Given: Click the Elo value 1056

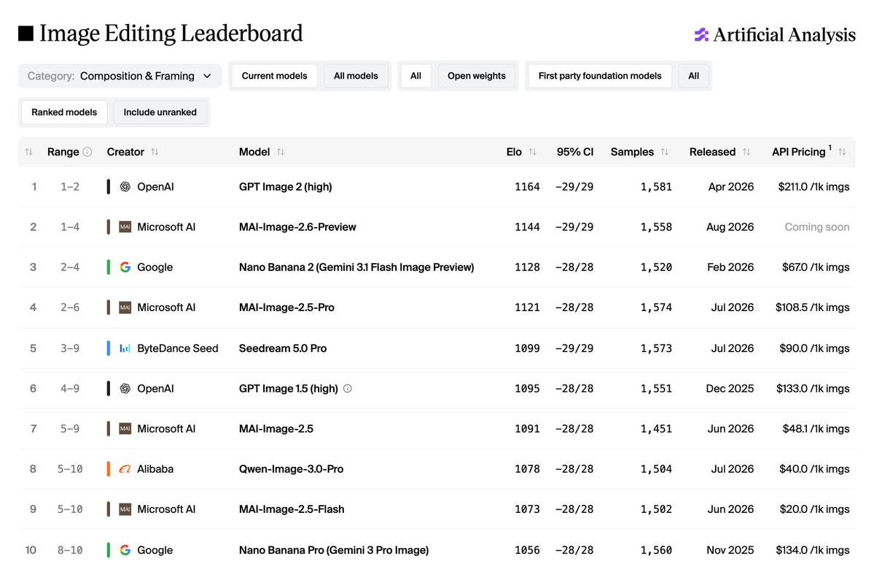Looking at the screenshot, I should click(x=527, y=550).
